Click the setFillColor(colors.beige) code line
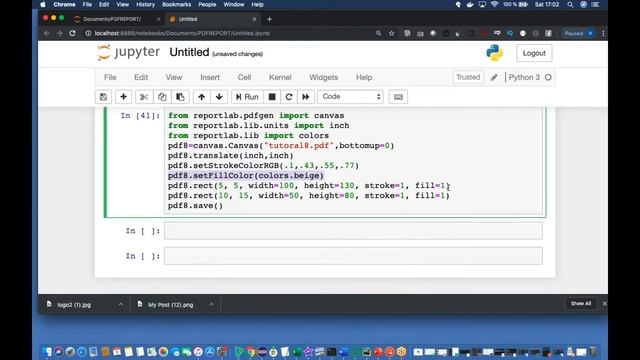640x360 pixels. (x=246, y=176)
